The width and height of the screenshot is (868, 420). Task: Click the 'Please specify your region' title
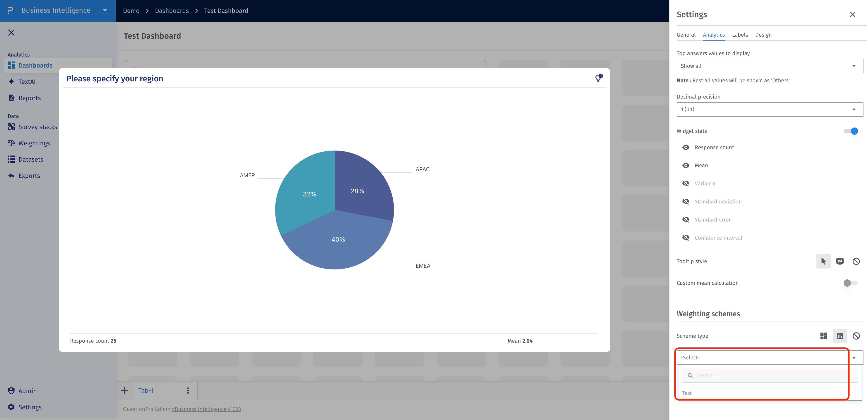[x=115, y=78]
